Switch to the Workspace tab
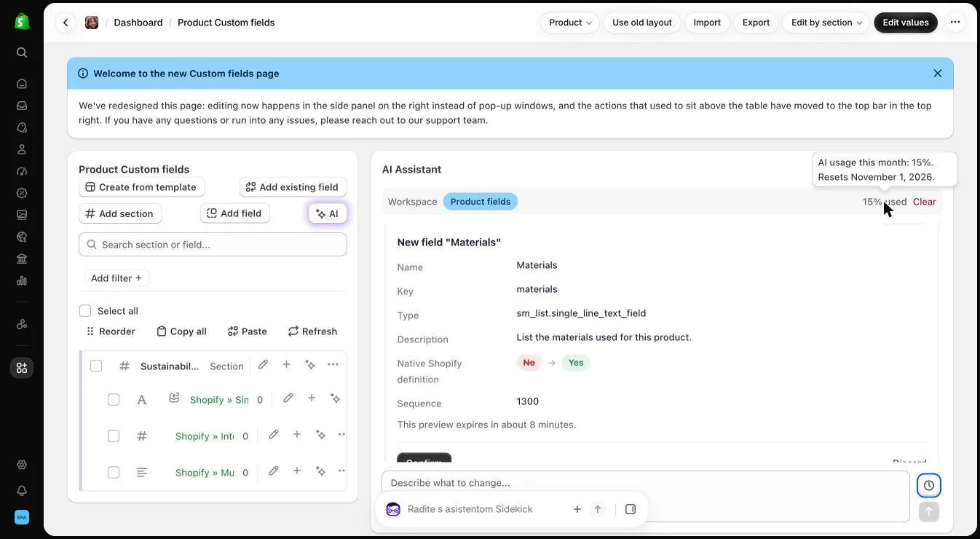Image resolution: width=980 pixels, height=539 pixels. pyautogui.click(x=412, y=202)
